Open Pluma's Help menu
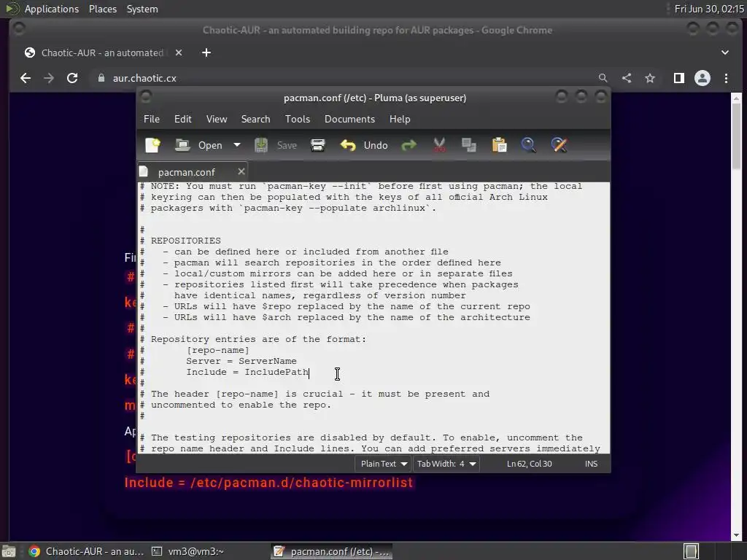The width and height of the screenshot is (747, 560). [400, 119]
